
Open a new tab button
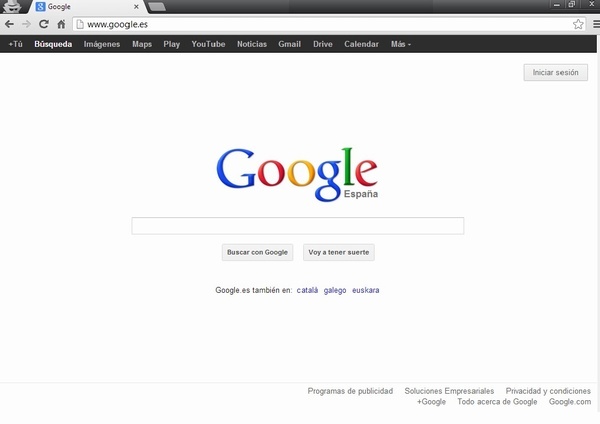point(157,7)
